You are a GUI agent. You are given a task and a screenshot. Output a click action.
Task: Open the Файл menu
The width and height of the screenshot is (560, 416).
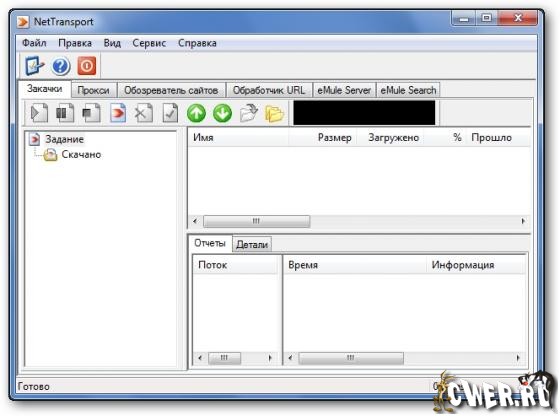click(34, 43)
